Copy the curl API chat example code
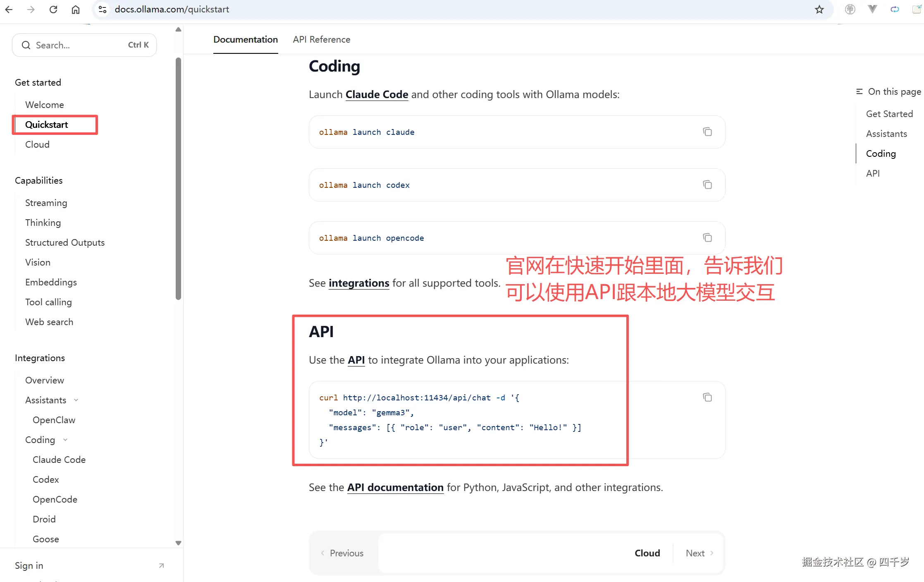Screen dimensions: 924x582 [x=707, y=398]
